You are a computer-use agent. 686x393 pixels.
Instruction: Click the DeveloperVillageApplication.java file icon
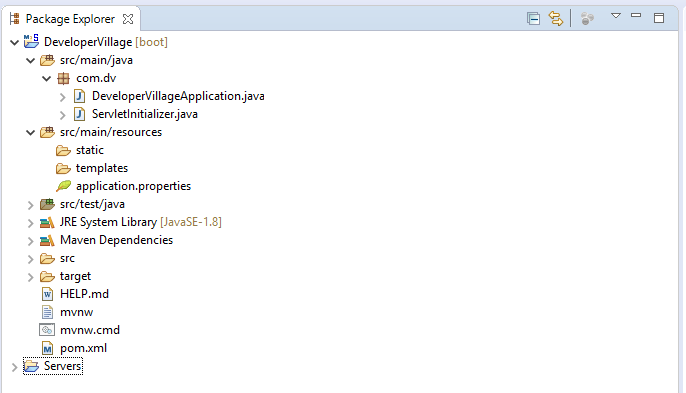click(79, 96)
